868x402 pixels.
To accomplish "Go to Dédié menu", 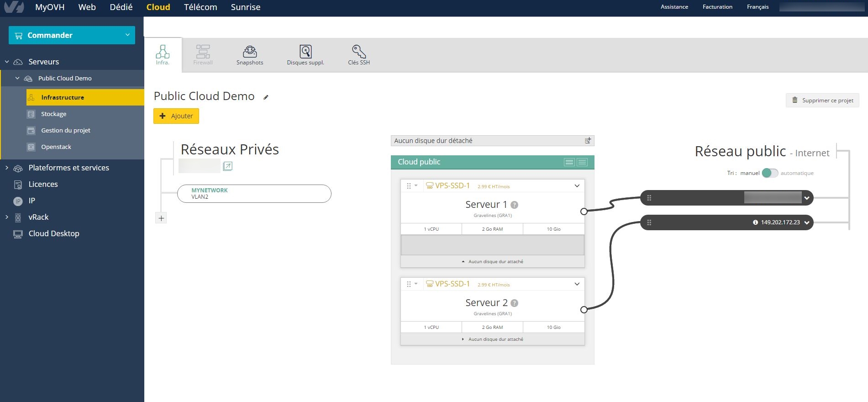I will (121, 7).
